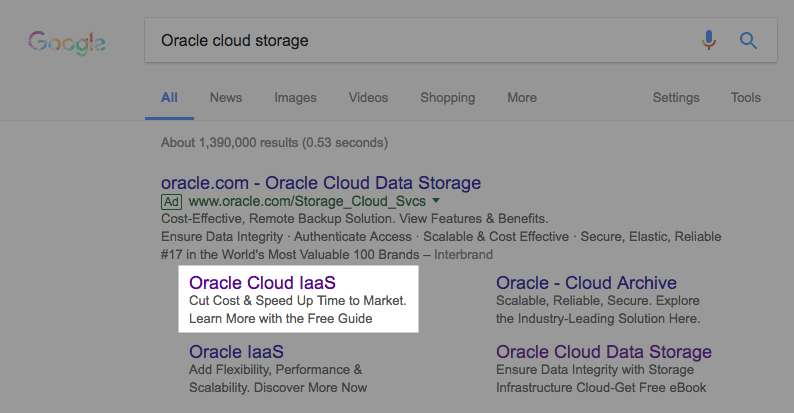
Task: Switch to the Videos tab
Action: coord(368,98)
